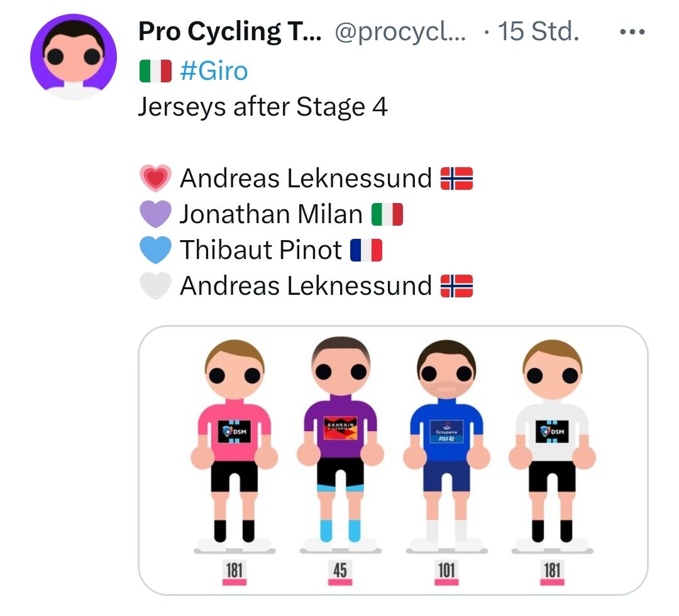The height and width of the screenshot is (616, 679).
Task: Click the blue heart emoji
Action: tap(155, 250)
